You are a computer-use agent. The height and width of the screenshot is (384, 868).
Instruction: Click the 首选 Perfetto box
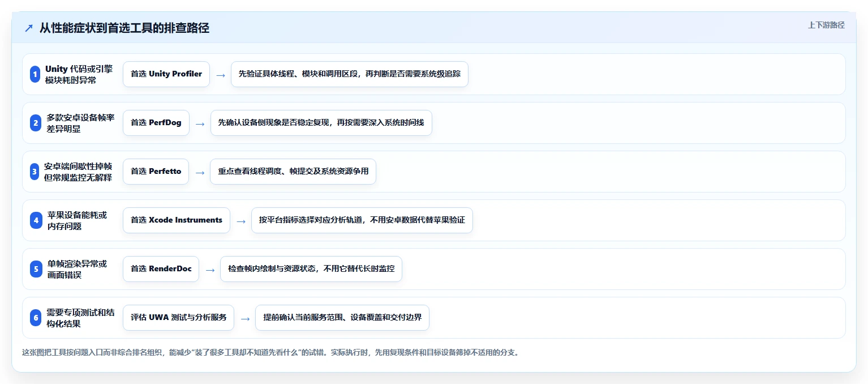[x=156, y=172]
